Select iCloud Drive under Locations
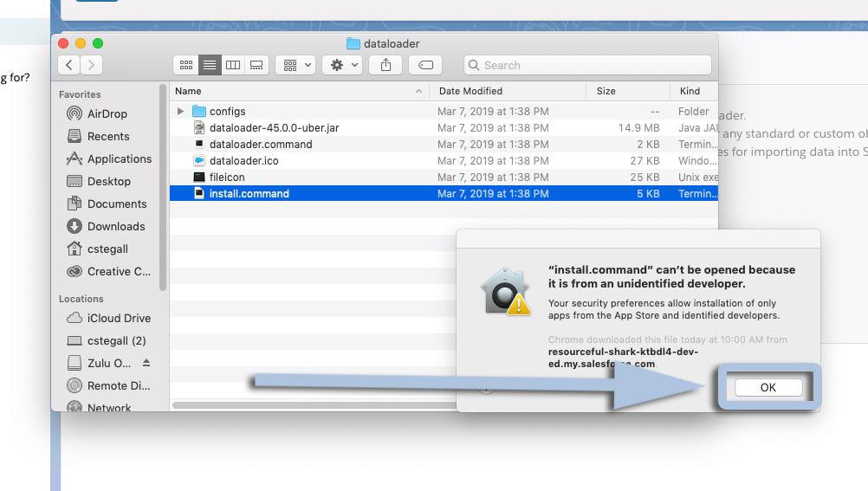 click(119, 318)
